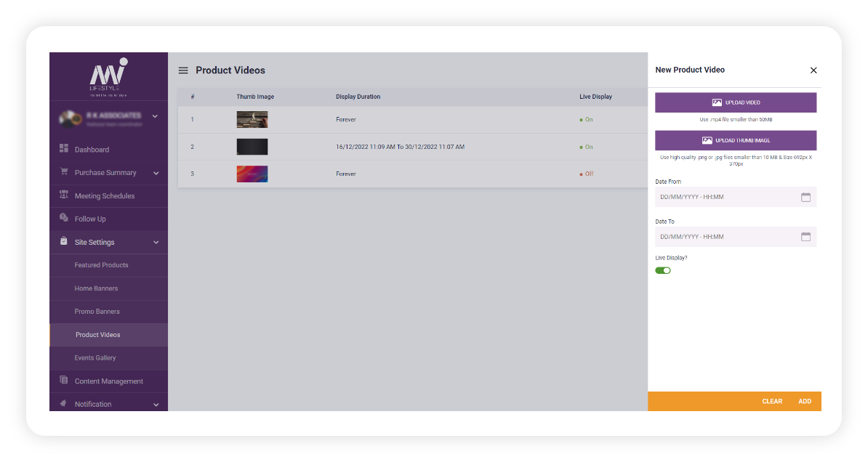Toggle the Live Display switch

tap(663, 269)
